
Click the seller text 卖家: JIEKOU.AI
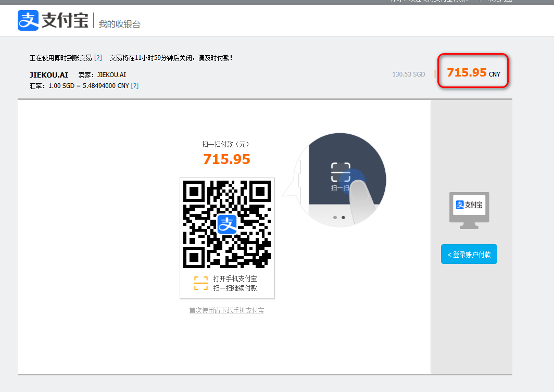click(x=102, y=75)
